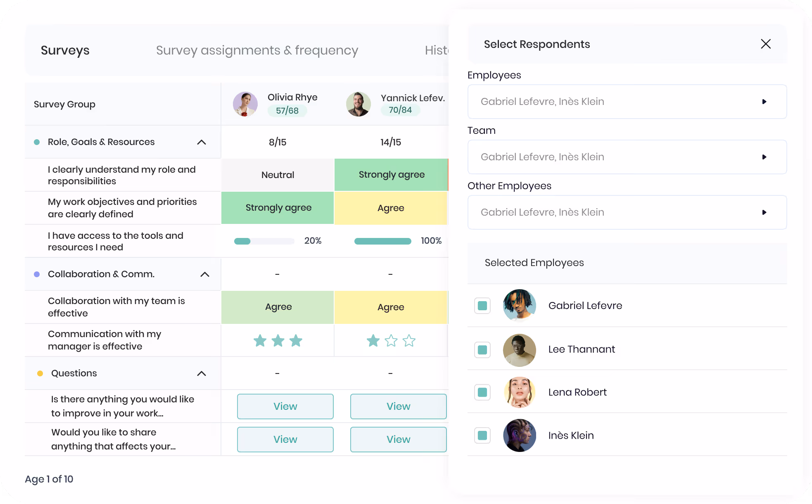
Task: Click Olivia's third rating star
Action: coord(296,341)
